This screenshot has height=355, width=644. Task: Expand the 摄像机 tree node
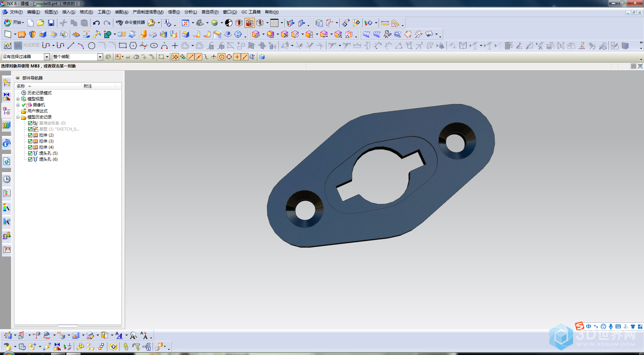point(18,105)
